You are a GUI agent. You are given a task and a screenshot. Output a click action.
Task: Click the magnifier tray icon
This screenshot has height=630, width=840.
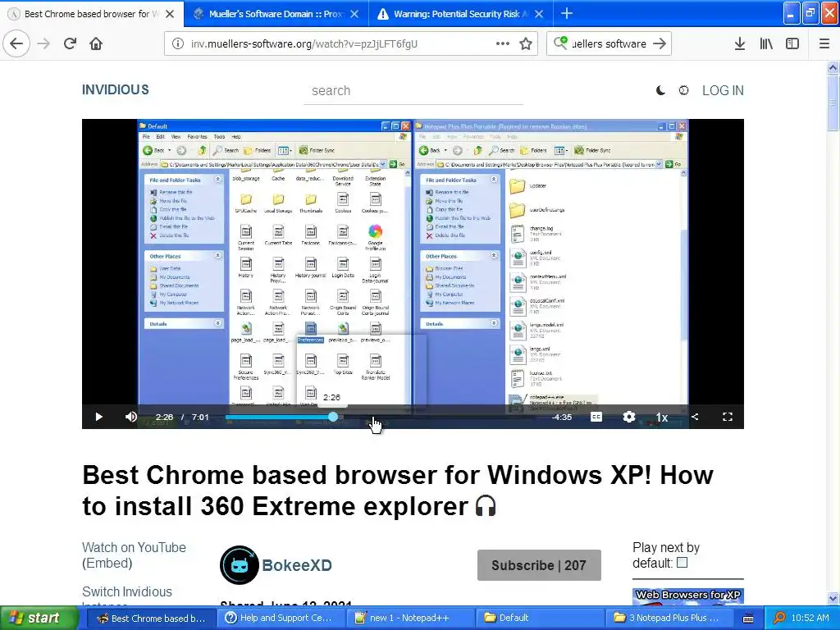pos(779,619)
